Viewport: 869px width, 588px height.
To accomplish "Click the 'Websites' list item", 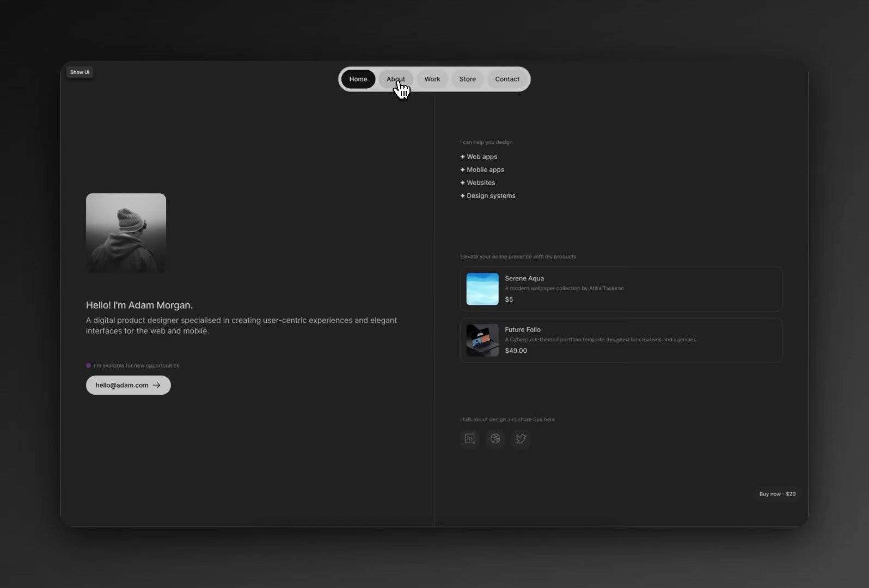I will tap(478, 183).
